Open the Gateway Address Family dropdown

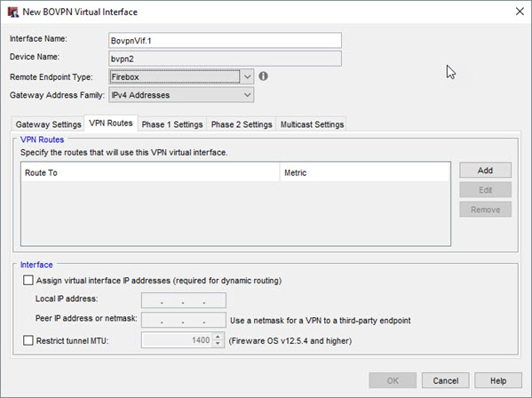point(181,95)
